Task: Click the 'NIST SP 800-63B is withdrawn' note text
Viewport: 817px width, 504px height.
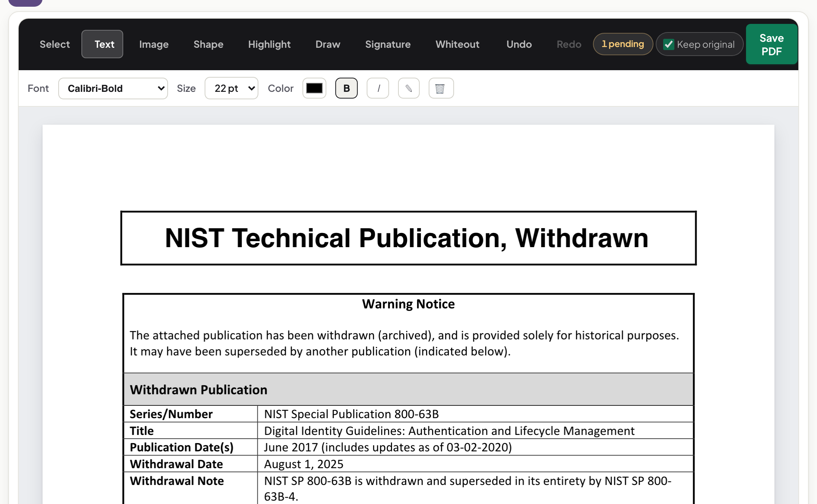Action: (x=467, y=489)
